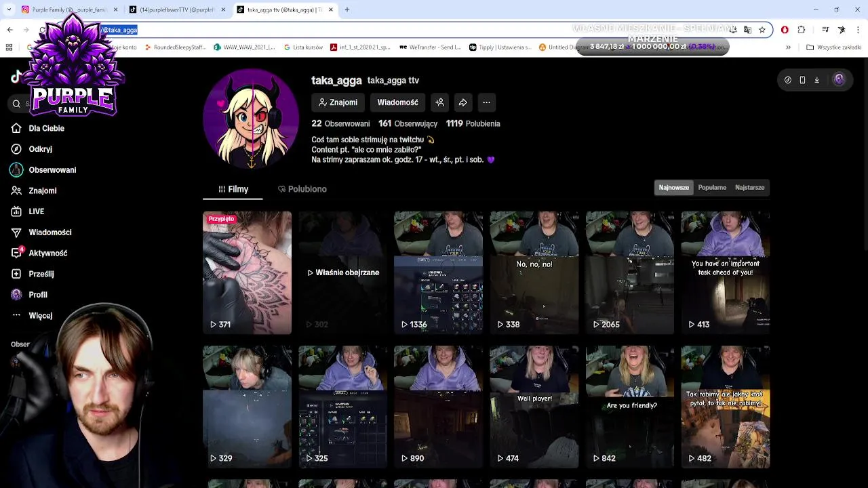Open the three-dot profile options menu

[486, 102]
